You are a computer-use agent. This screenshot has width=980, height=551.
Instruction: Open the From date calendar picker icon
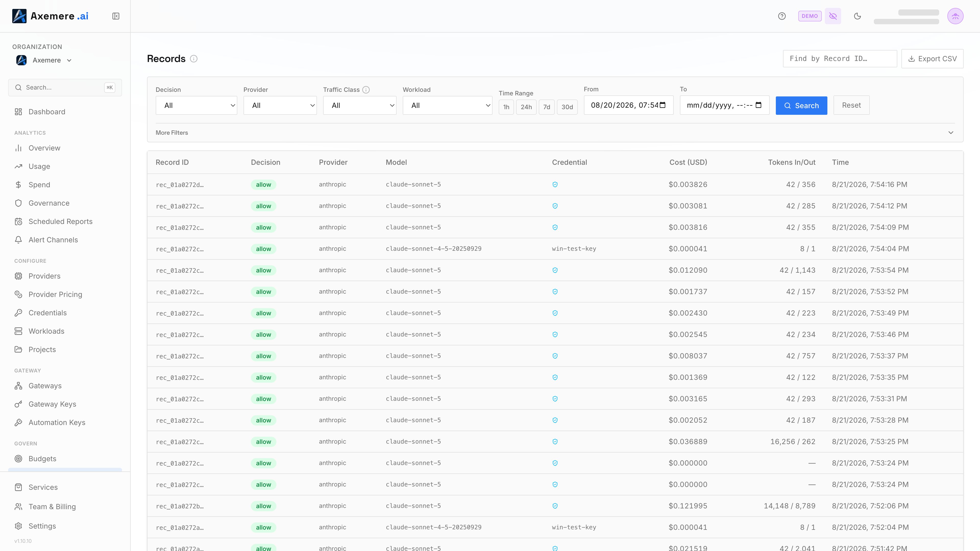[x=662, y=105]
